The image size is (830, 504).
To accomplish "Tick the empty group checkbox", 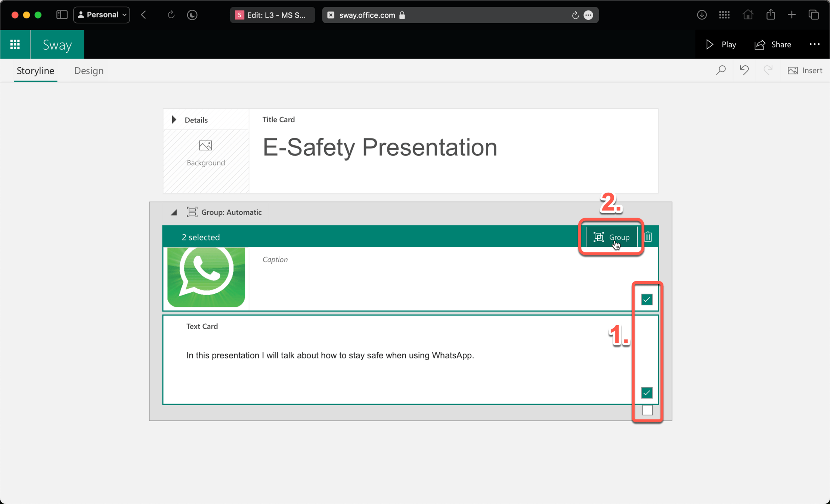I will (647, 410).
